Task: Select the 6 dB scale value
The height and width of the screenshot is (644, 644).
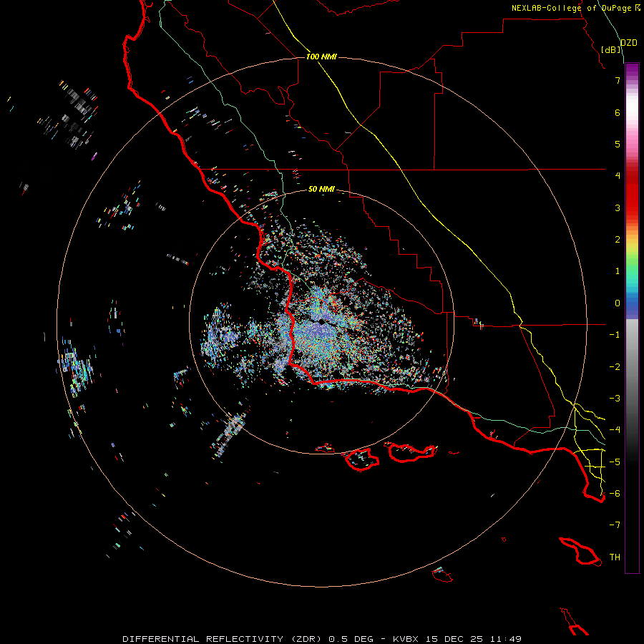Action: (618, 112)
